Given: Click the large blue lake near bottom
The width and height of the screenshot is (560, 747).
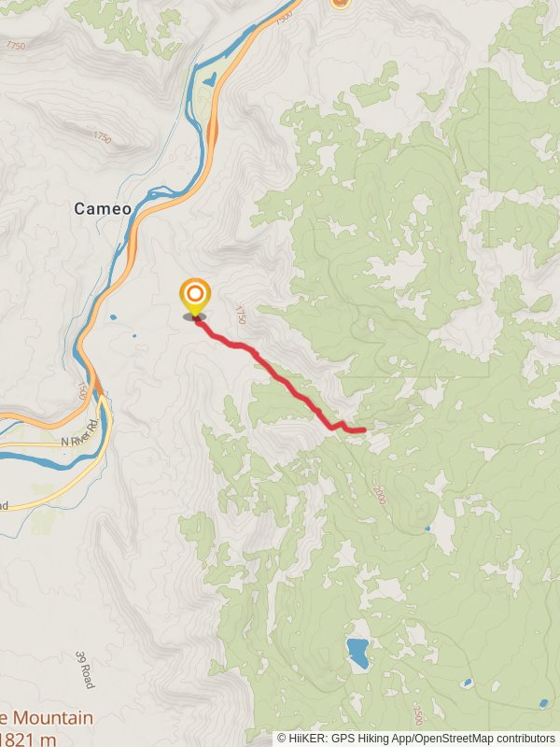Looking at the screenshot, I should tap(357, 653).
